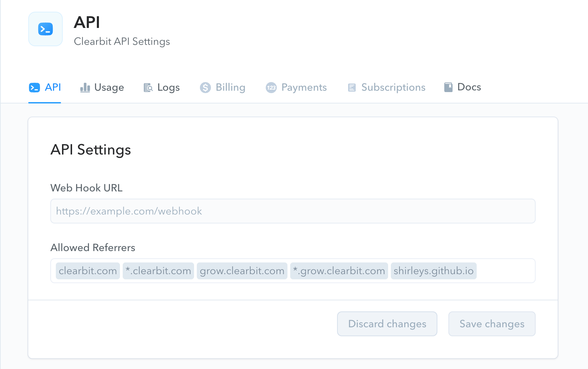This screenshot has height=369, width=588.
Task: Click the API Settings heading
Action: pyautogui.click(x=91, y=150)
